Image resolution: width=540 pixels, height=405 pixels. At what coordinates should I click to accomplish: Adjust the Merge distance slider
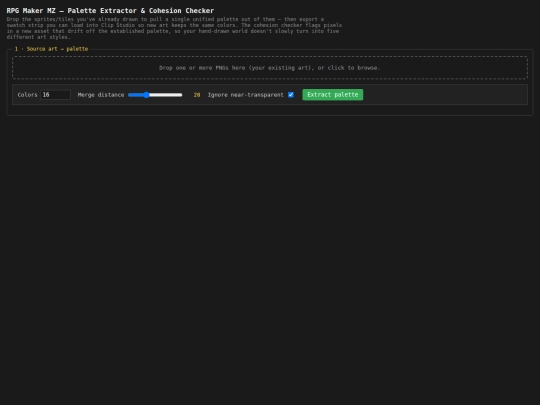[x=155, y=95]
